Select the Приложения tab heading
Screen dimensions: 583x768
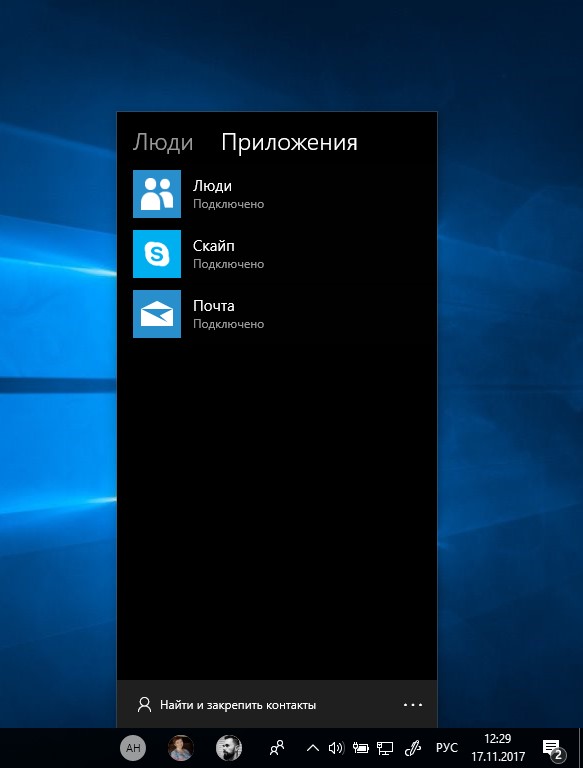[289, 143]
